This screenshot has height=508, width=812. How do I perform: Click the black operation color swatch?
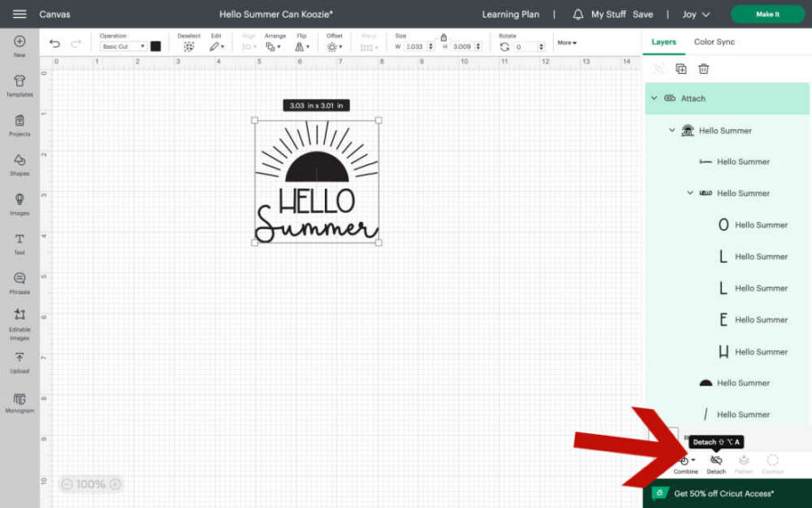(155, 46)
